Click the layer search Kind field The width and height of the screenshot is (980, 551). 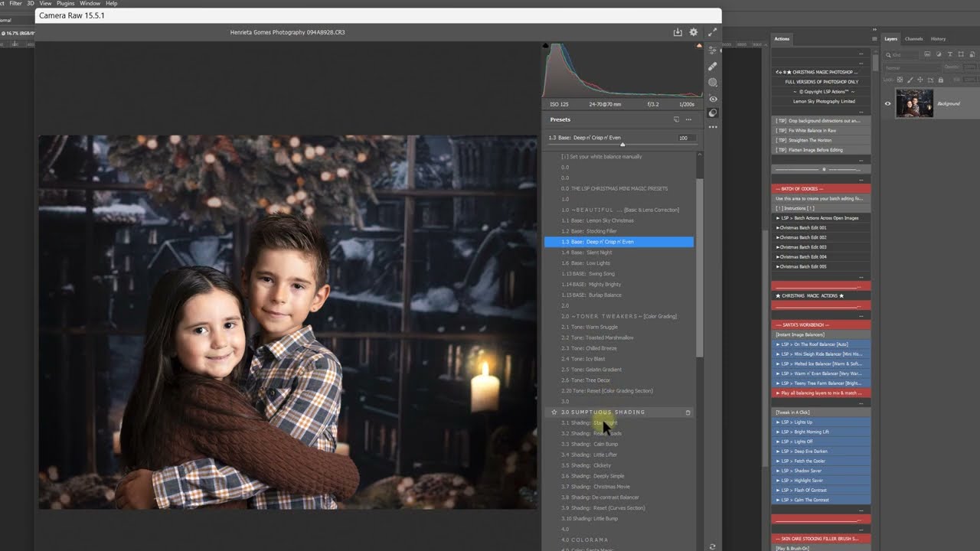pyautogui.click(x=903, y=55)
